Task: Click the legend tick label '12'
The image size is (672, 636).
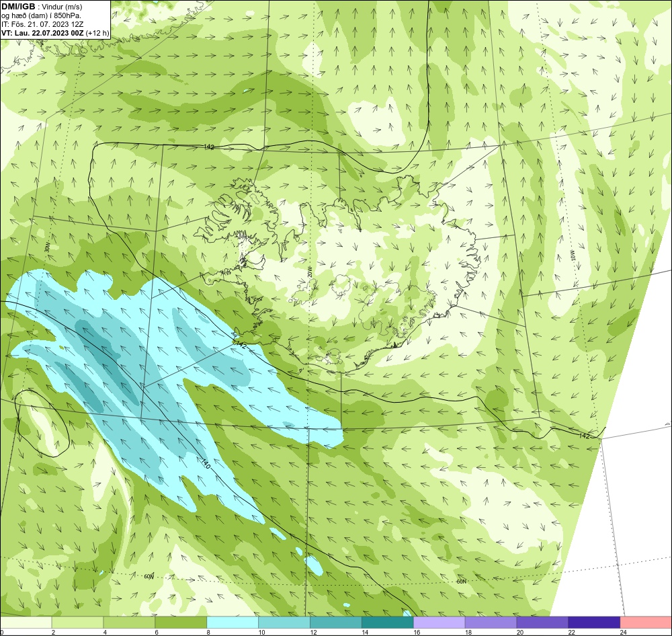Action: (314, 632)
